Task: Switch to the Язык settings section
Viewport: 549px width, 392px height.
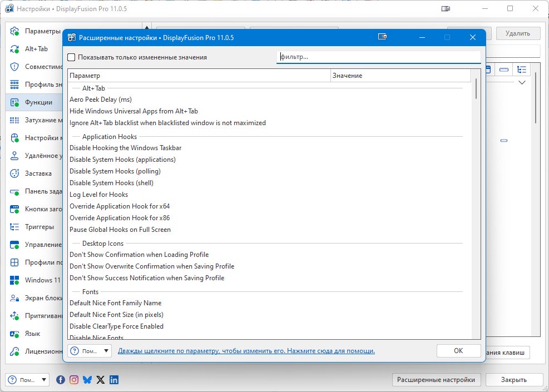Action: (x=33, y=334)
